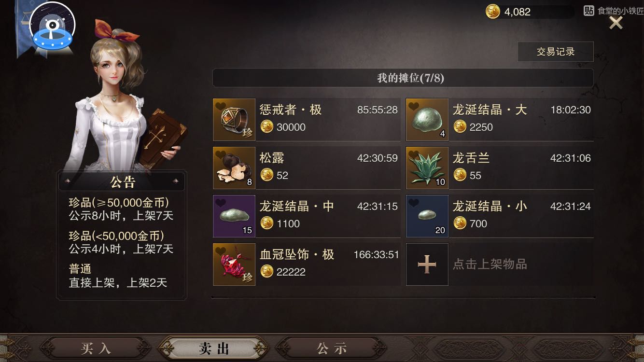Open the 血冠坠饰·极 red pendant icon
This screenshot has height=362, width=644.
[234, 265]
